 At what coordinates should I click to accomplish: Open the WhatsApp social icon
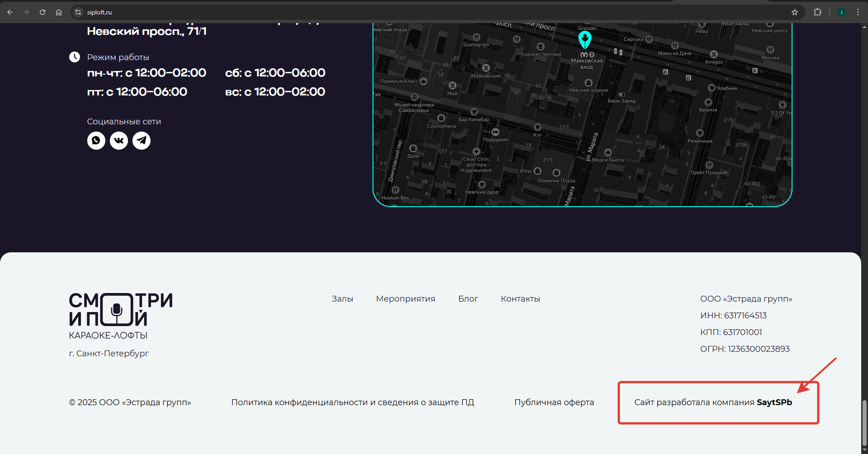click(x=96, y=141)
